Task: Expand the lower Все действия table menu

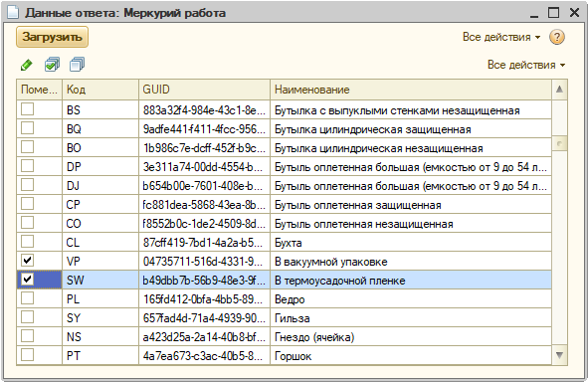Action: pos(526,65)
